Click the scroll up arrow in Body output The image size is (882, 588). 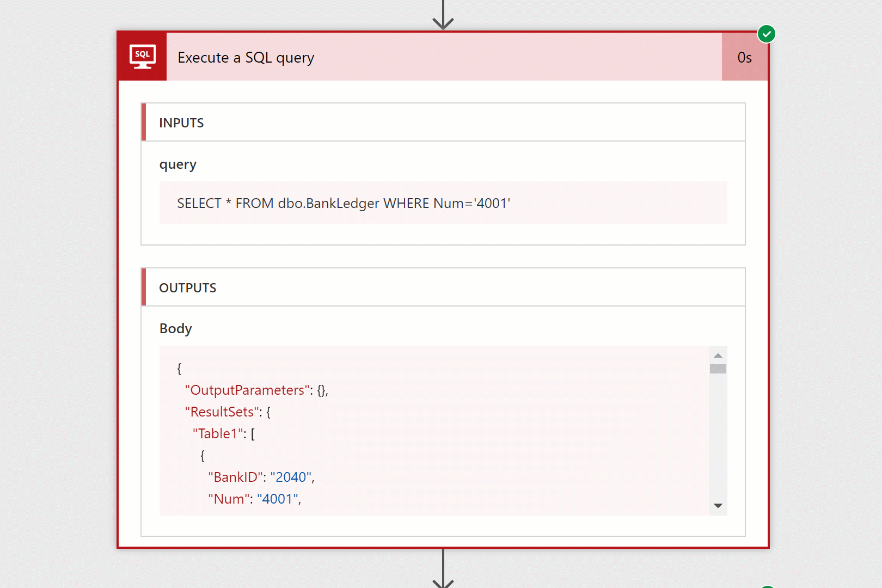tap(718, 355)
